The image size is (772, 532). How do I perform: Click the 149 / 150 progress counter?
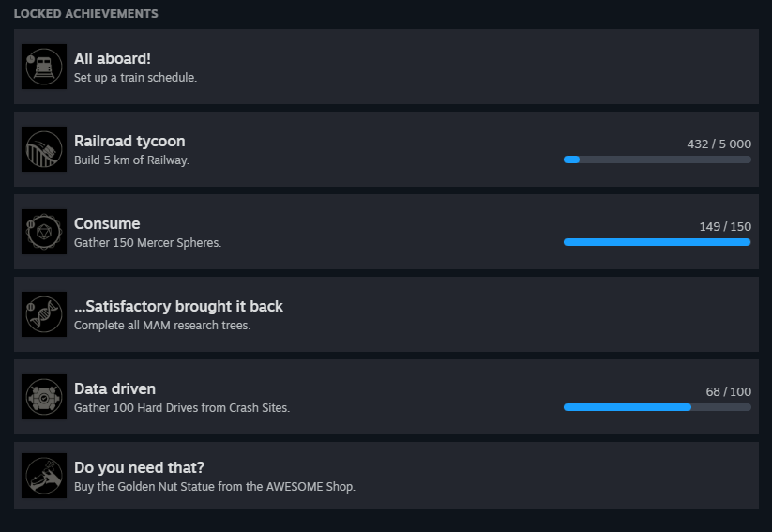[725, 227]
